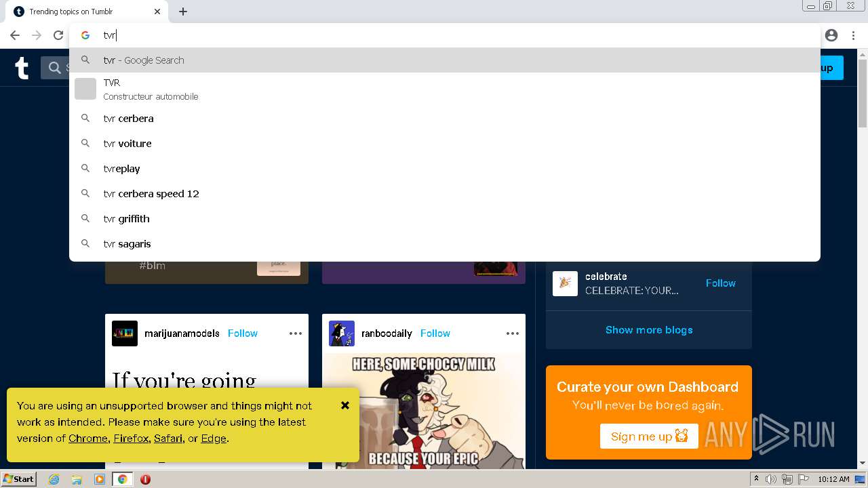Image resolution: width=868 pixels, height=488 pixels.
Task: Click the Sign me up button
Action: tap(649, 436)
